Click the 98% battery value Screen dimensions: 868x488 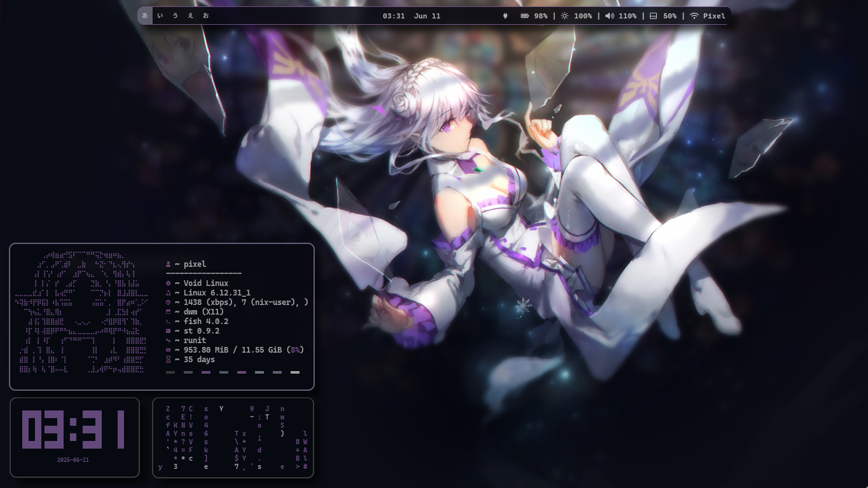[x=541, y=16]
